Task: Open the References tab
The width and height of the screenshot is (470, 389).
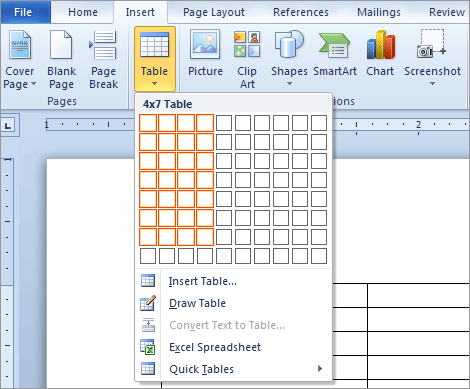Action: (301, 12)
